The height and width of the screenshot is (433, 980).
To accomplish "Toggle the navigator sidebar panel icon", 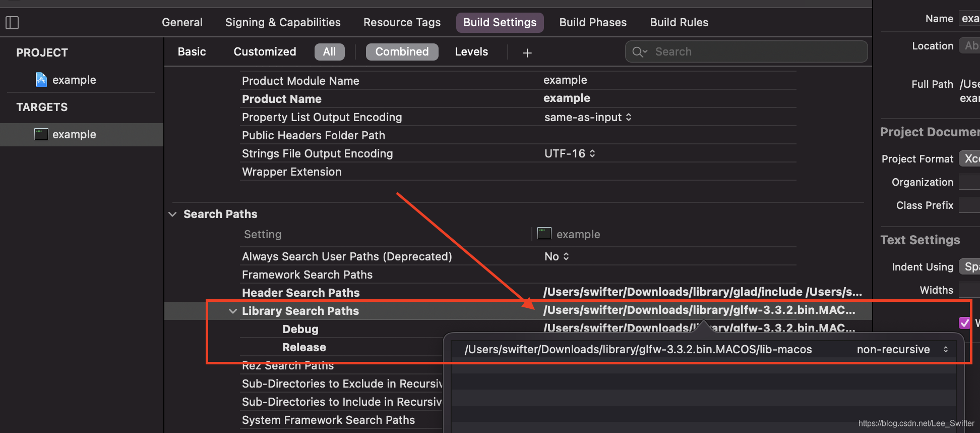I will coord(12,23).
